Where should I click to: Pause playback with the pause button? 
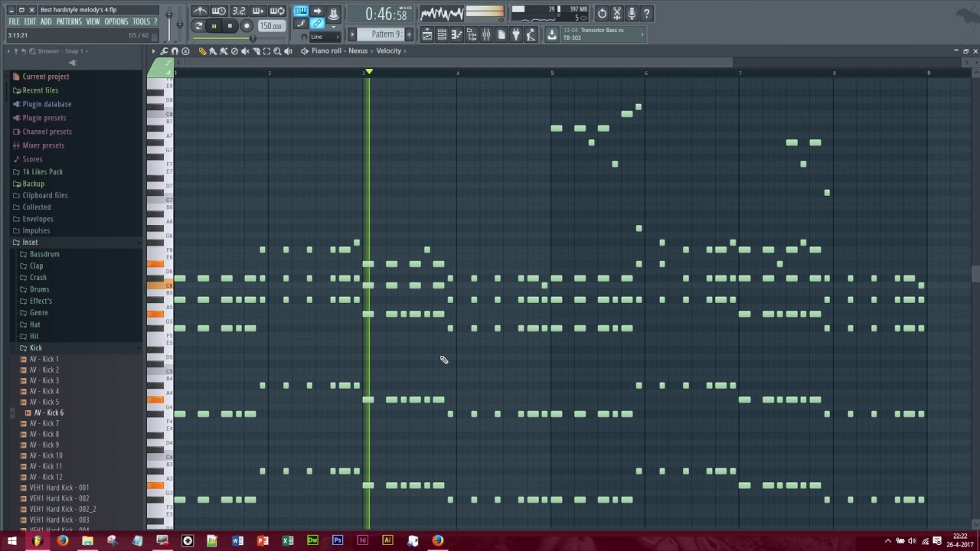pos(214,26)
